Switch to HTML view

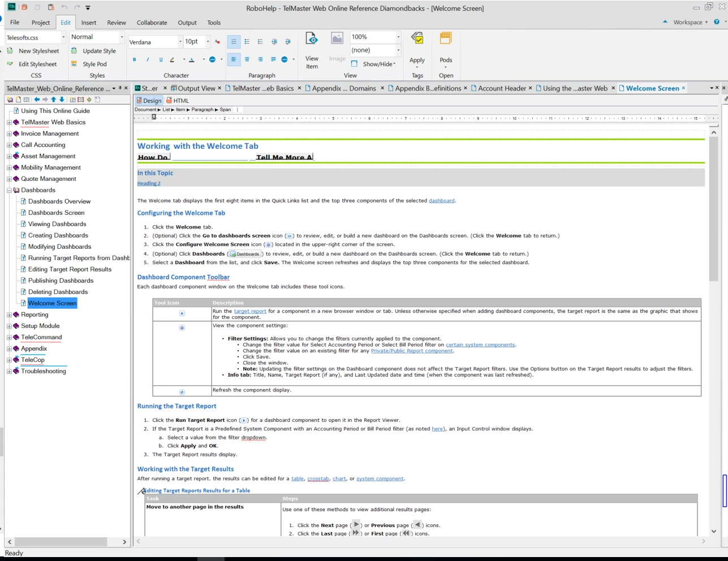tap(177, 101)
